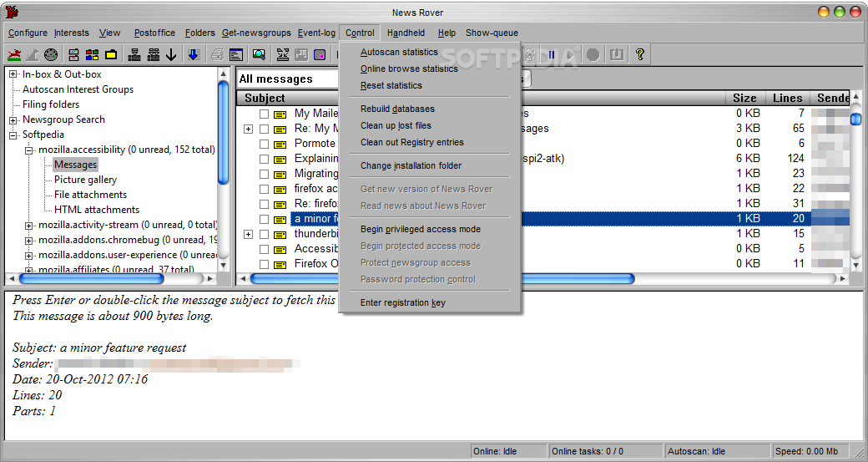The image size is (868, 462).
Task: Tick checkbox on 'Re: My M' message row
Action: (264, 129)
